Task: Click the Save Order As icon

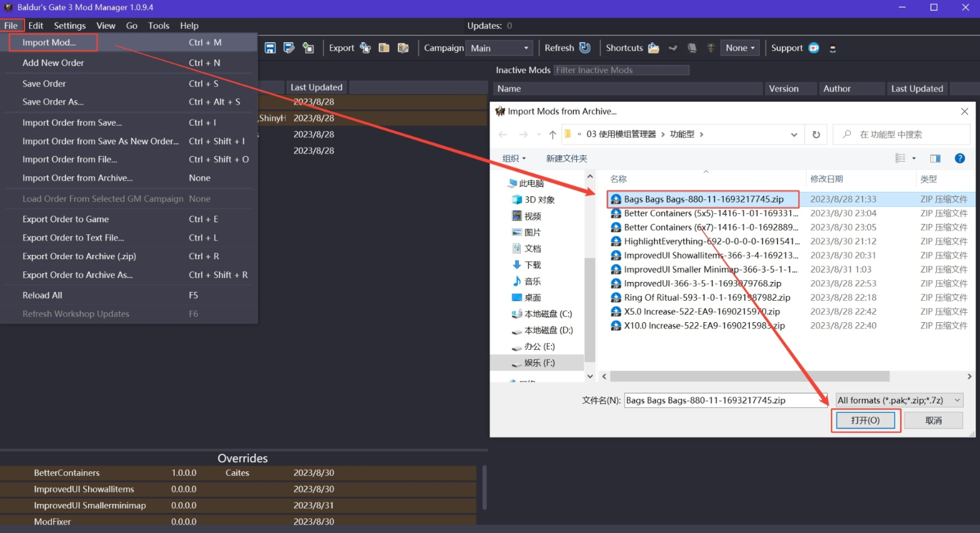Action: tap(289, 48)
